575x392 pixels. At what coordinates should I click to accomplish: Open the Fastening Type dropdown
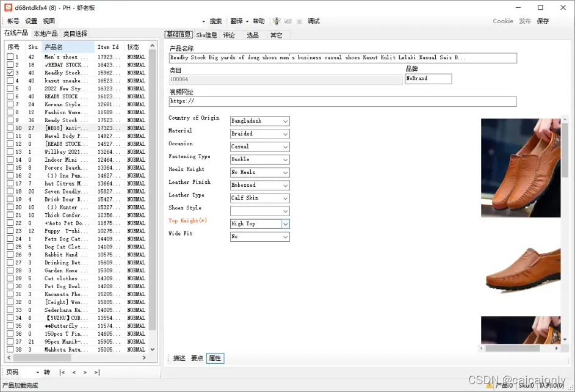coord(259,159)
